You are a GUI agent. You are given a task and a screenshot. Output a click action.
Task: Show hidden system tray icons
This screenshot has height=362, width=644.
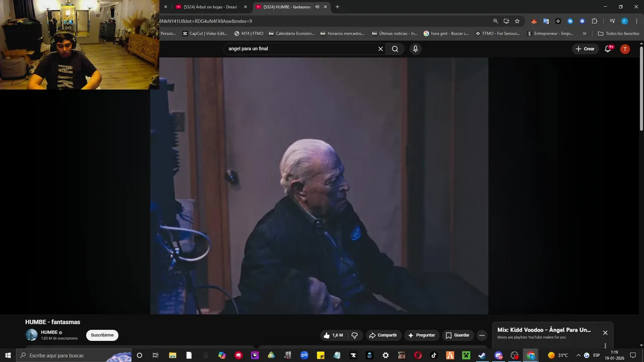pyautogui.click(x=578, y=355)
